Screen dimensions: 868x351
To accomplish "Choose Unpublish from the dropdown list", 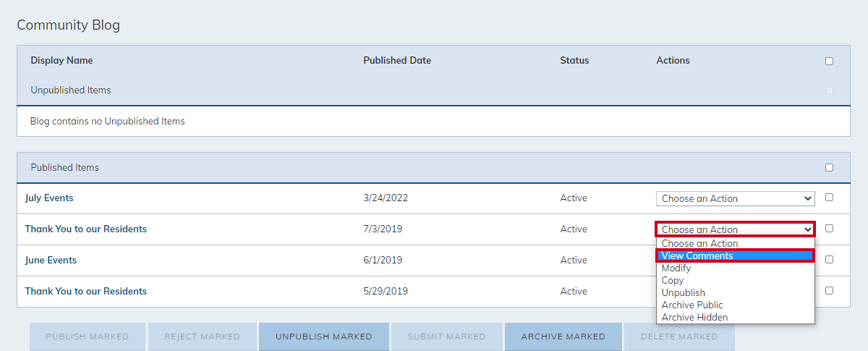I will coord(735,292).
